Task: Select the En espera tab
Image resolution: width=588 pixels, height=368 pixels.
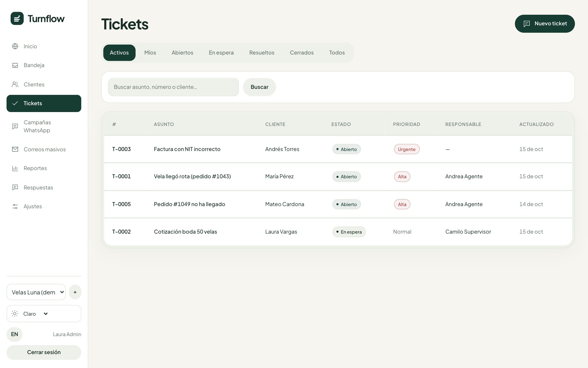Action: coord(221,53)
